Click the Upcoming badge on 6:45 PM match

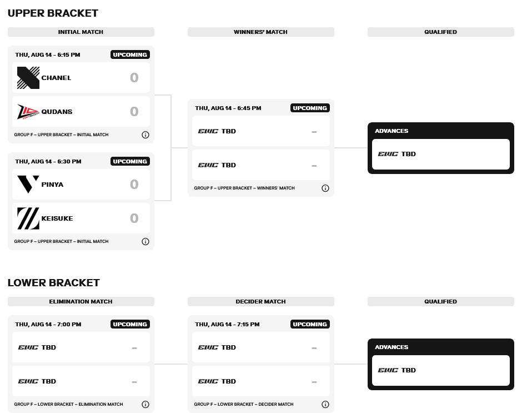(x=310, y=108)
